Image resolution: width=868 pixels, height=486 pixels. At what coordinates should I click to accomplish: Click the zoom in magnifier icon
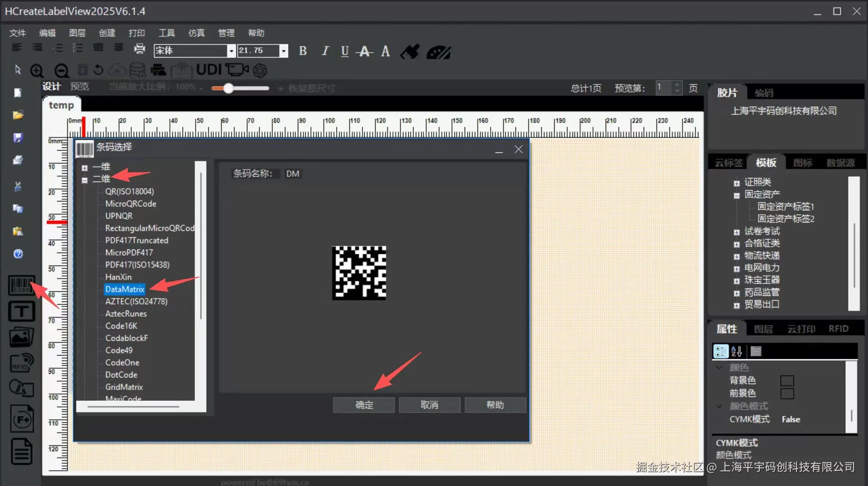(x=37, y=71)
